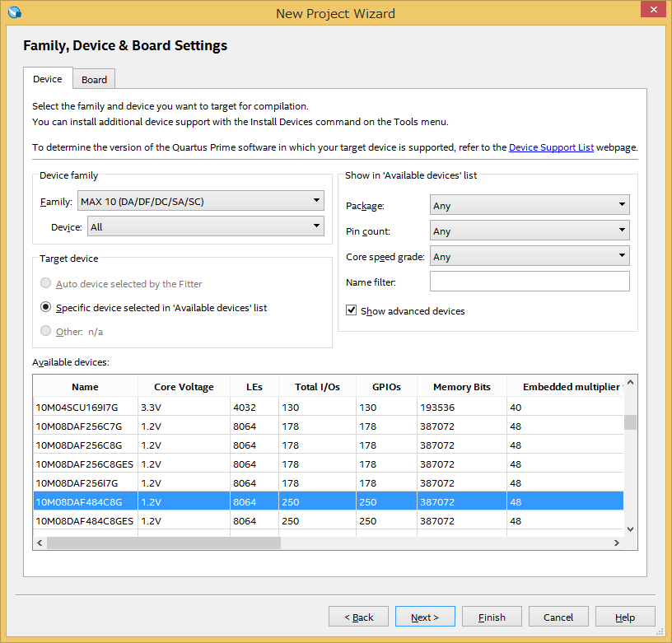The width and height of the screenshot is (672, 643).
Task: Choose device 10M08DAF484C8GES
Action: point(329,521)
